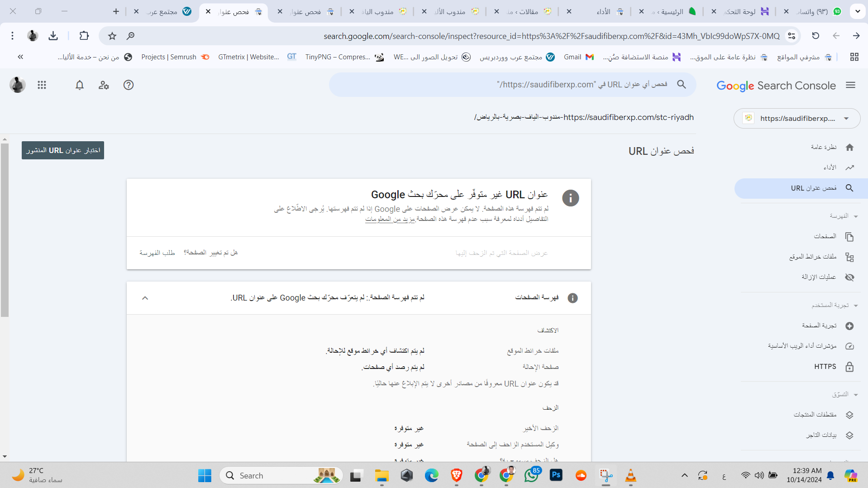Collapse the الفهرسة sidebar section
Screen dimensions: 868x488
point(856,216)
